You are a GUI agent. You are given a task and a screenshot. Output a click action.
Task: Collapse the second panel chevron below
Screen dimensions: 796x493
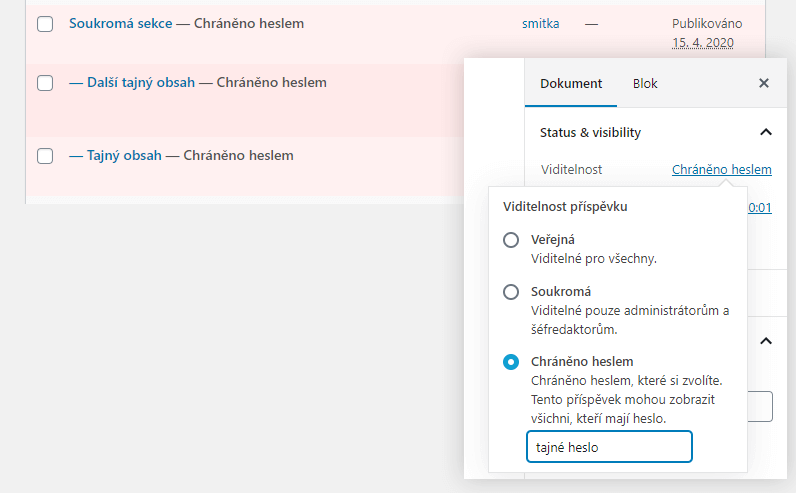(766, 341)
